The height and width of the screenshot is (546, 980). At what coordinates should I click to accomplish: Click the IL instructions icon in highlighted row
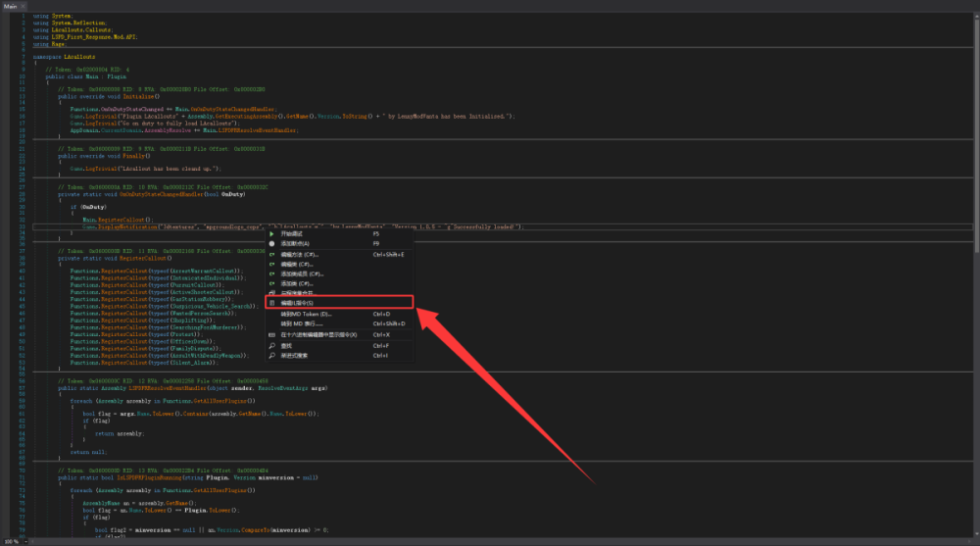[271, 303]
